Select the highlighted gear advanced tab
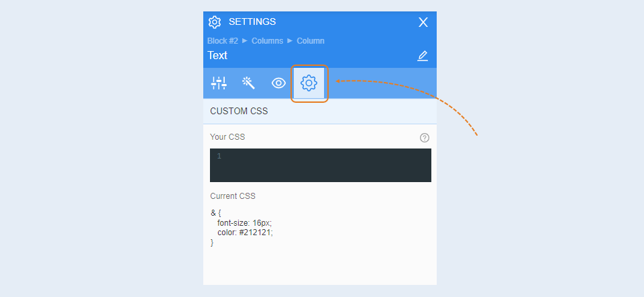This screenshot has width=644, height=297. click(x=309, y=83)
